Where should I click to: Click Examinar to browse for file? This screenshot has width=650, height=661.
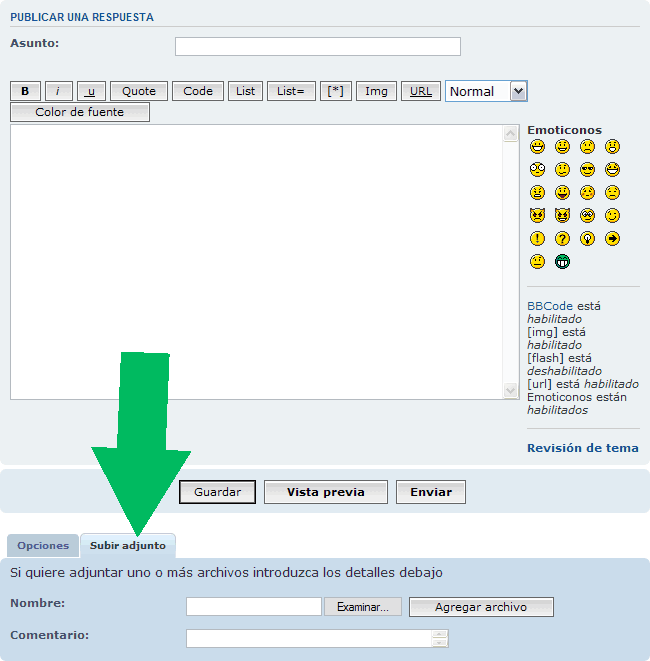tap(362, 607)
